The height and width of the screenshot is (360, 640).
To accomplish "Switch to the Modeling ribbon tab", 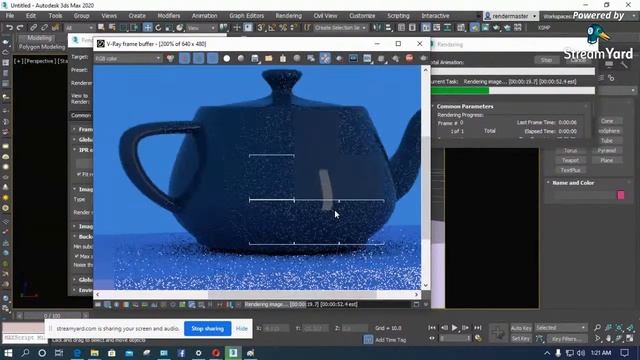I will 39,38.
